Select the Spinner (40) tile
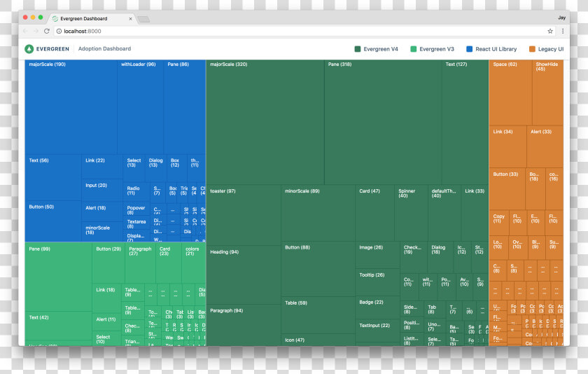Viewport: 588px width, 374px height. point(411,213)
